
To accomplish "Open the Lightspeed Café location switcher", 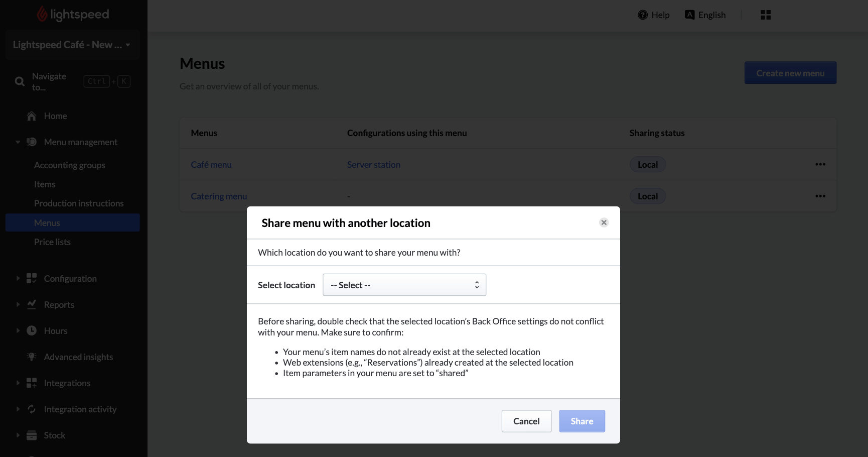I will click(72, 45).
